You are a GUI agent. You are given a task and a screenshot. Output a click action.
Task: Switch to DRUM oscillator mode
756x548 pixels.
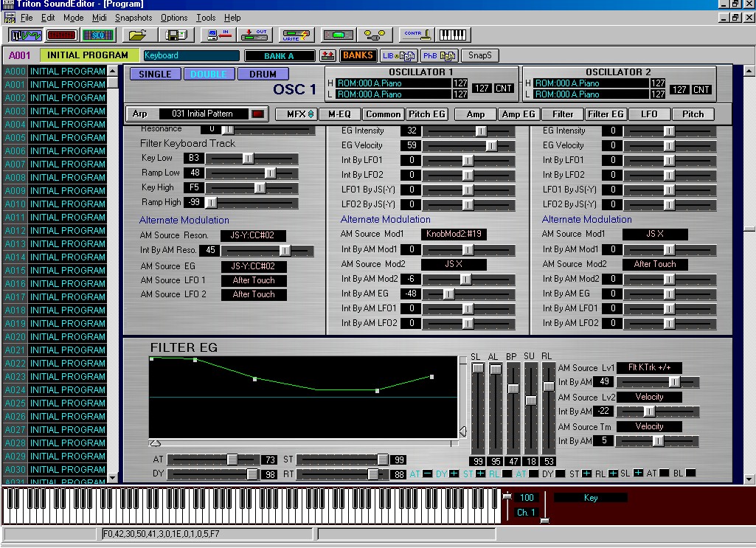(x=263, y=74)
